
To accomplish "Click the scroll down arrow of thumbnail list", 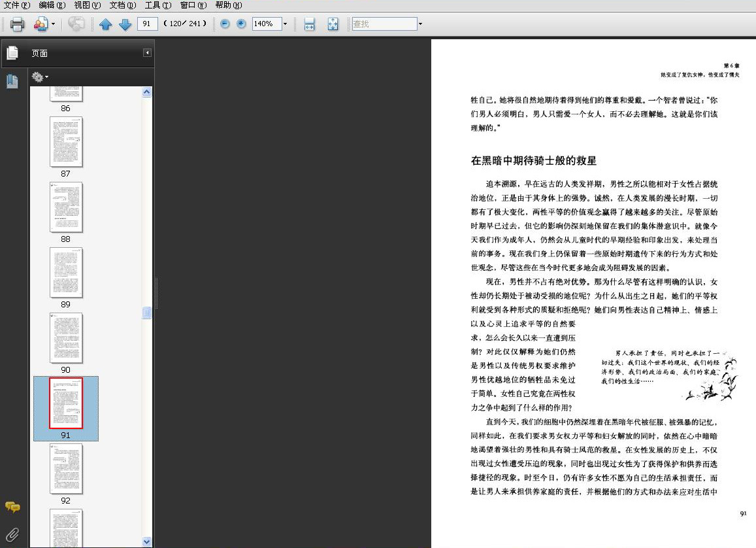I will click(147, 541).
